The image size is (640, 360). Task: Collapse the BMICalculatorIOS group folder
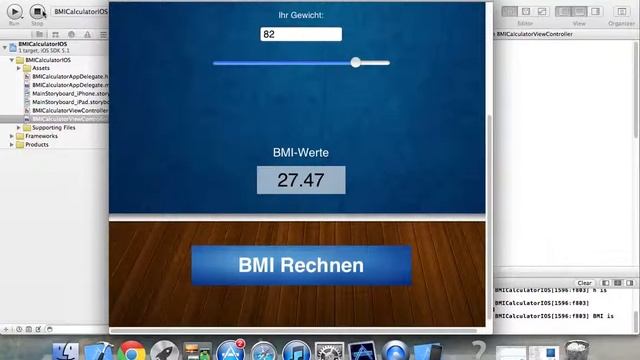pyautogui.click(x=12, y=60)
